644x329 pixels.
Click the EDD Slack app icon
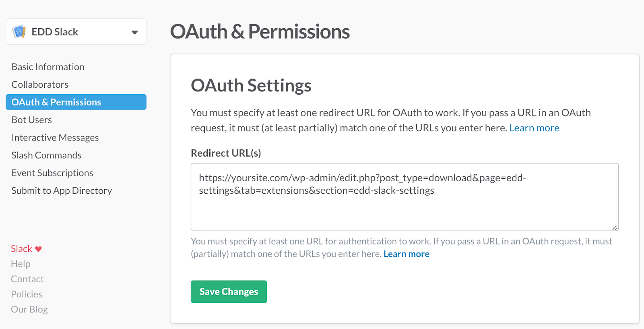(x=19, y=32)
